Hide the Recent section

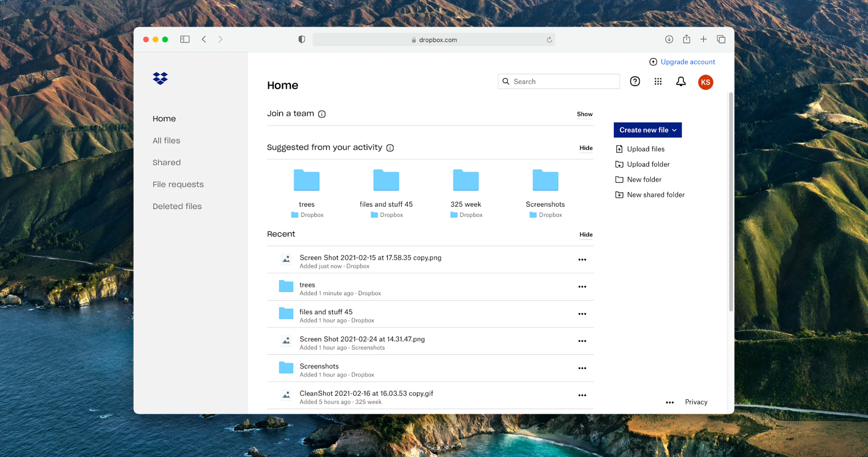[x=585, y=235]
